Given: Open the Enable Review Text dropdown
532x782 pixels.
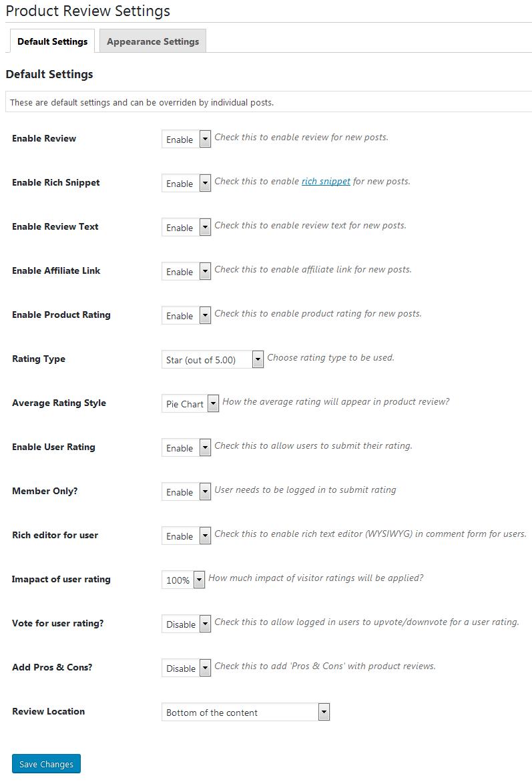Looking at the screenshot, I should click(x=186, y=227).
